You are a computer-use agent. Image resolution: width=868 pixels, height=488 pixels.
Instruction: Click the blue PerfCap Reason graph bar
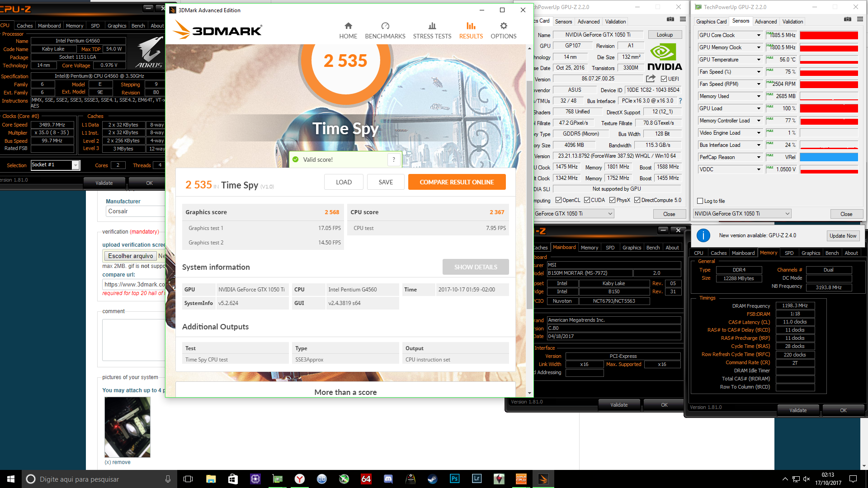click(x=829, y=157)
